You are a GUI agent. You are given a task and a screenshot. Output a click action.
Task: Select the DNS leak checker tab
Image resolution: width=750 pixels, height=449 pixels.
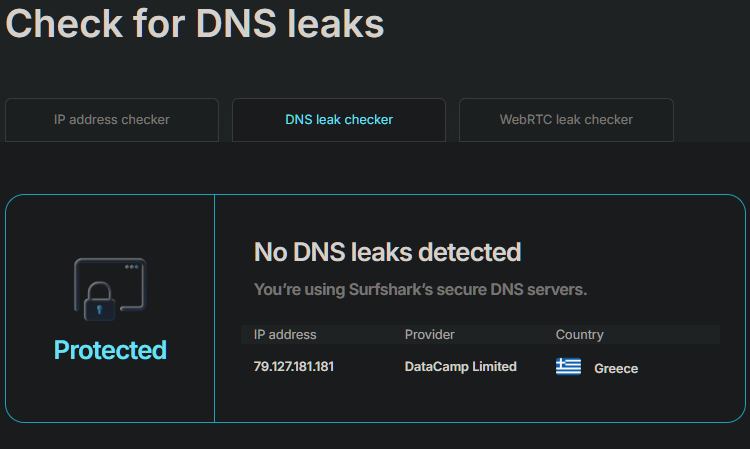339,120
